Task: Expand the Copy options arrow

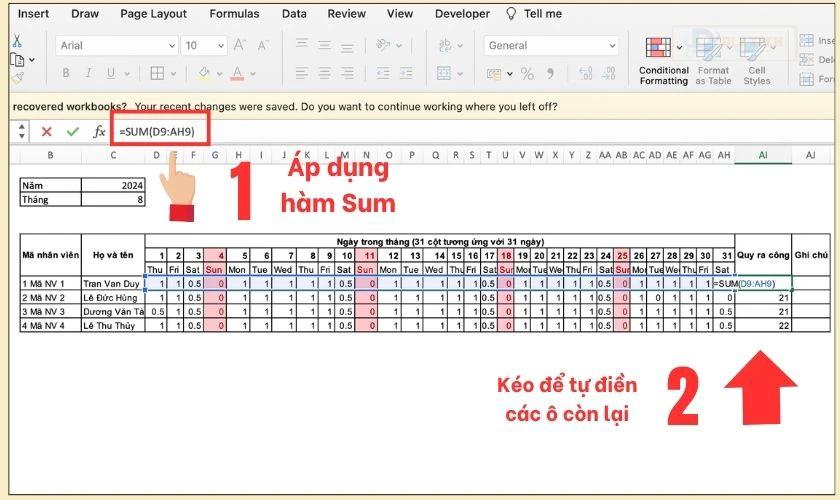Action: [32, 60]
